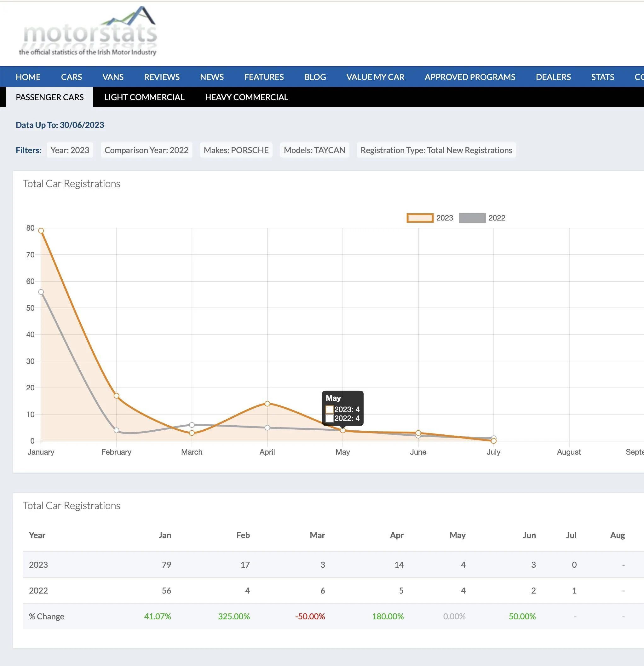Viewport: 644px width, 666px height.
Task: Click the Year: 2023 filter chip
Action: coord(70,150)
